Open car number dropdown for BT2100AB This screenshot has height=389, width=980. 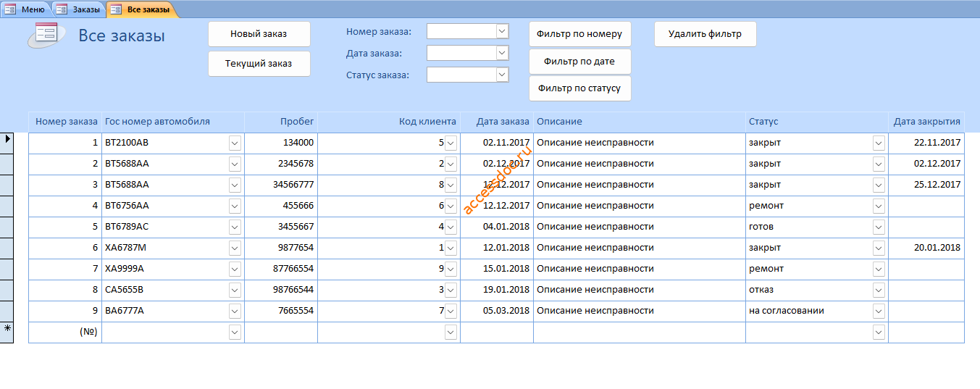pos(235,143)
